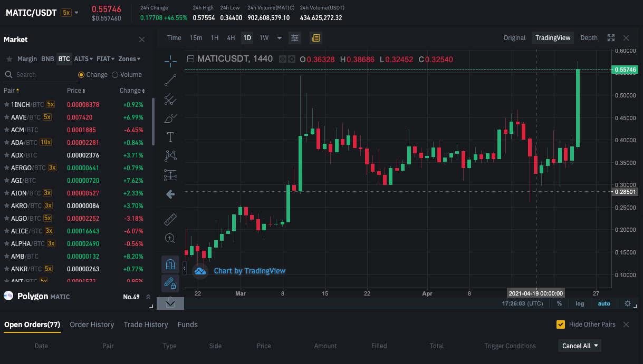Choose the pitchfork drawing tool
Image resolution: width=643 pixels, height=364 pixels.
tap(170, 99)
